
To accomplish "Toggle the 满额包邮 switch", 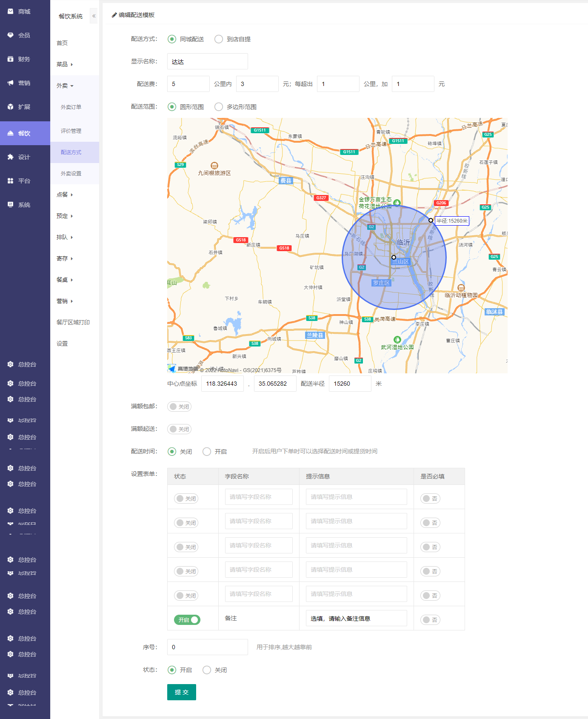I will tap(179, 407).
